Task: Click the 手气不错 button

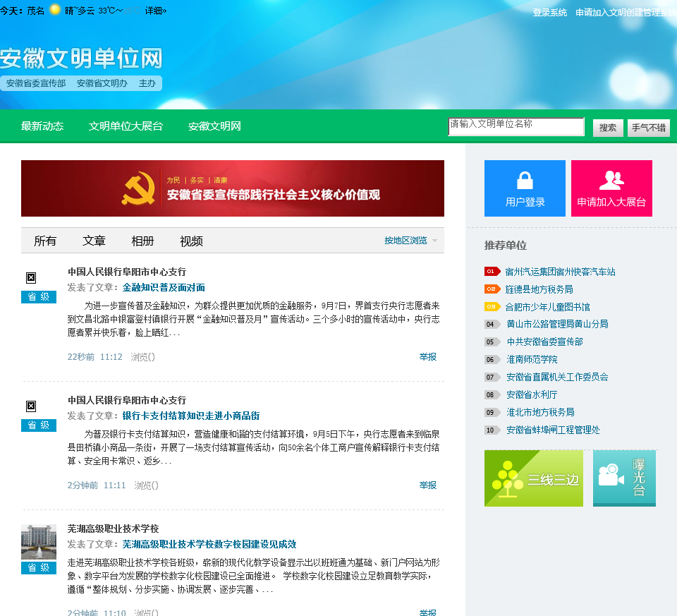Action: (x=649, y=128)
